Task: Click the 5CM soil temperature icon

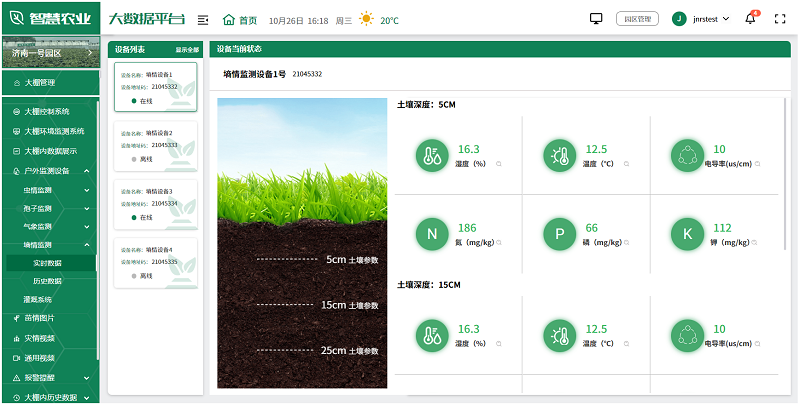Action: coord(559,155)
